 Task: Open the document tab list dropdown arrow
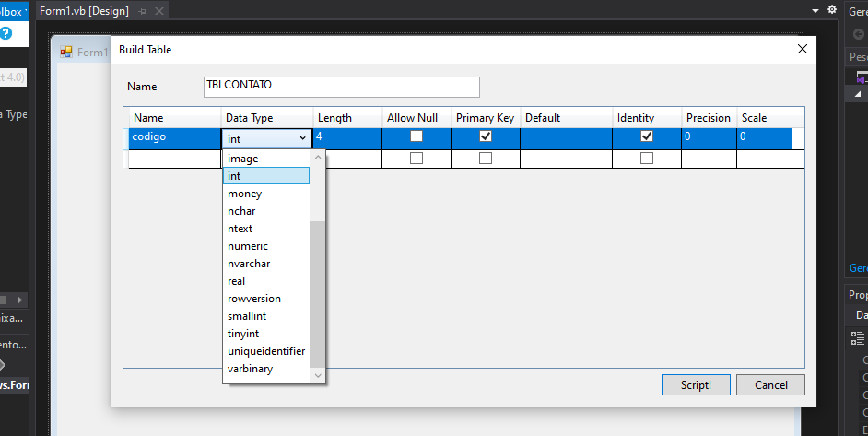[x=815, y=10]
